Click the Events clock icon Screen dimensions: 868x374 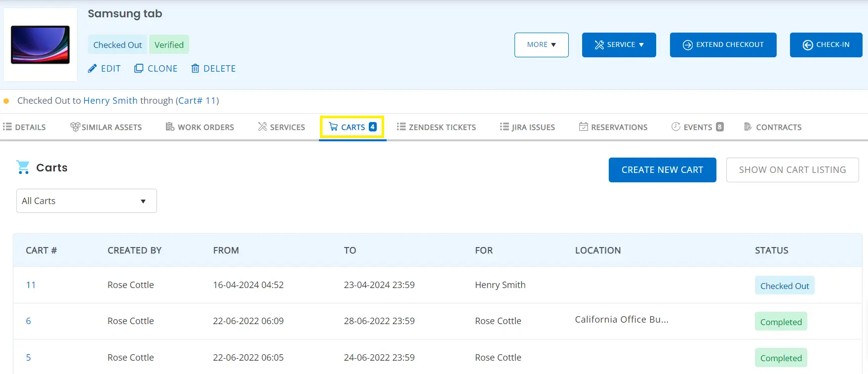point(675,127)
